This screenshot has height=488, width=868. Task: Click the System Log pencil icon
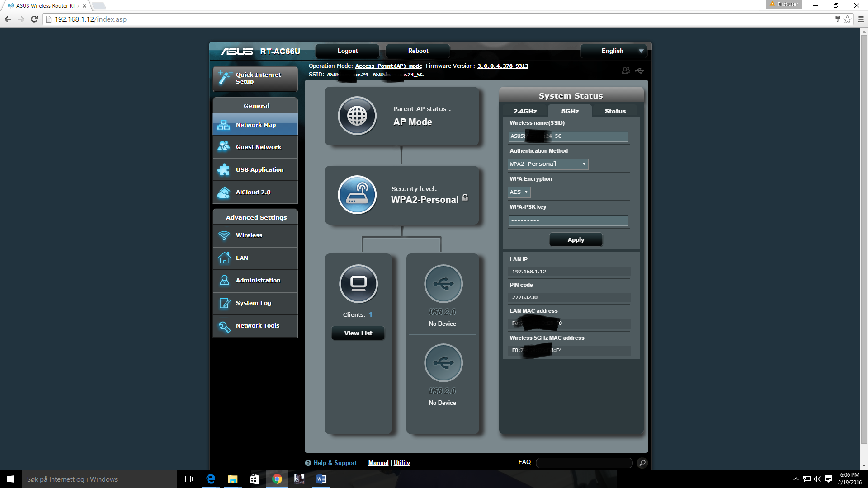(x=224, y=303)
